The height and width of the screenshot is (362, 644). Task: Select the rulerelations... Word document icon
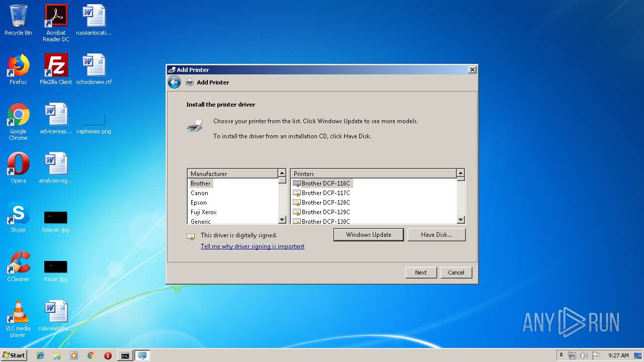tap(56, 316)
